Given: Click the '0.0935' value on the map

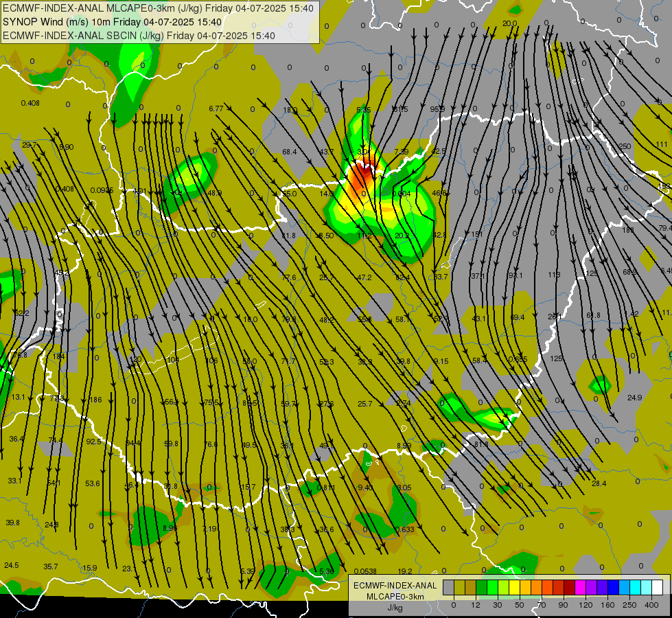Looking at the screenshot, I should tap(102, 190).
